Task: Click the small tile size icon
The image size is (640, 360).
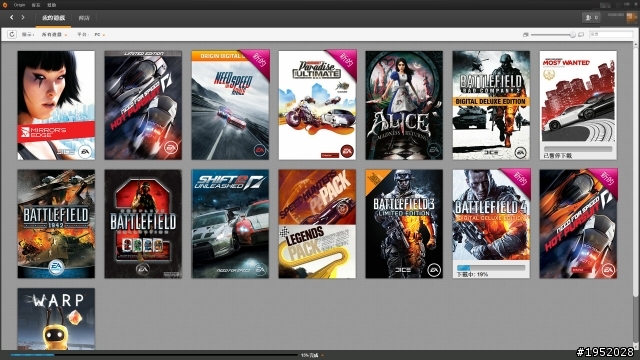Action: [526, 35]
